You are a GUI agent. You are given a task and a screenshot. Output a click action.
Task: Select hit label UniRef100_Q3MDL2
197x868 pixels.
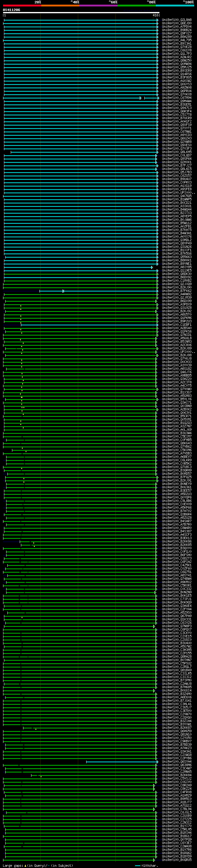coord(176,240)
